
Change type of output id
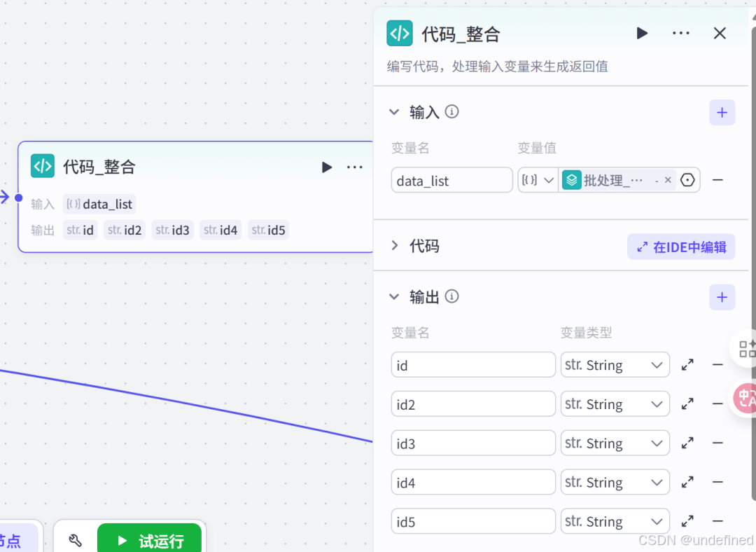pyautogui.click(x=615, y=365)
